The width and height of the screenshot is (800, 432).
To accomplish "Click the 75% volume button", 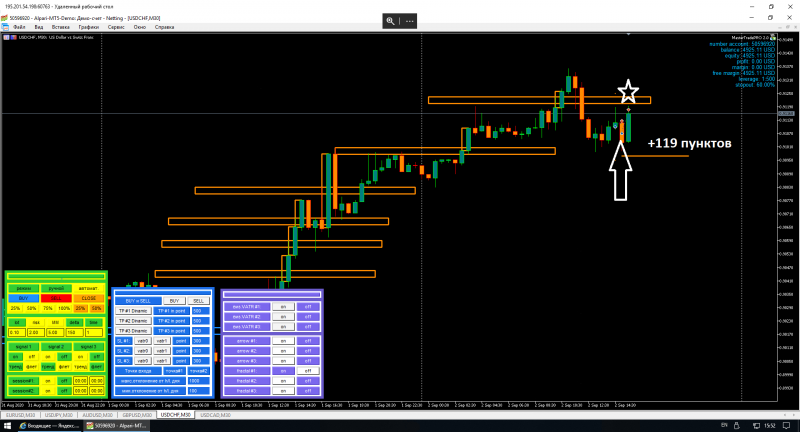I will click(x=47, y=308).
